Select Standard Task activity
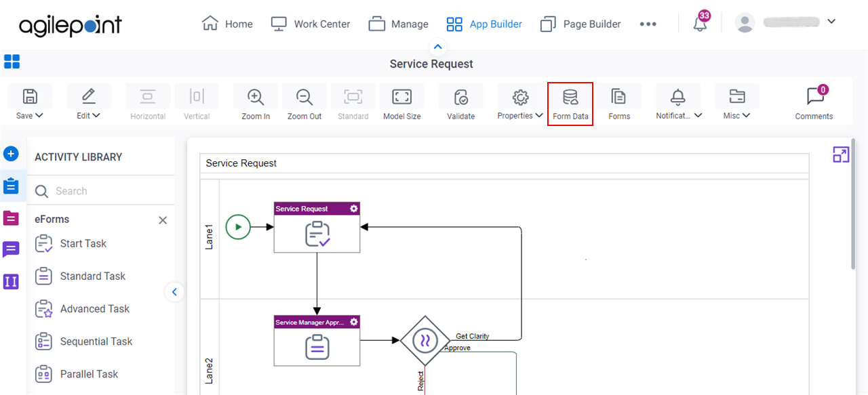868x395 pixels. pyautogui.click(x=80, y=276)
